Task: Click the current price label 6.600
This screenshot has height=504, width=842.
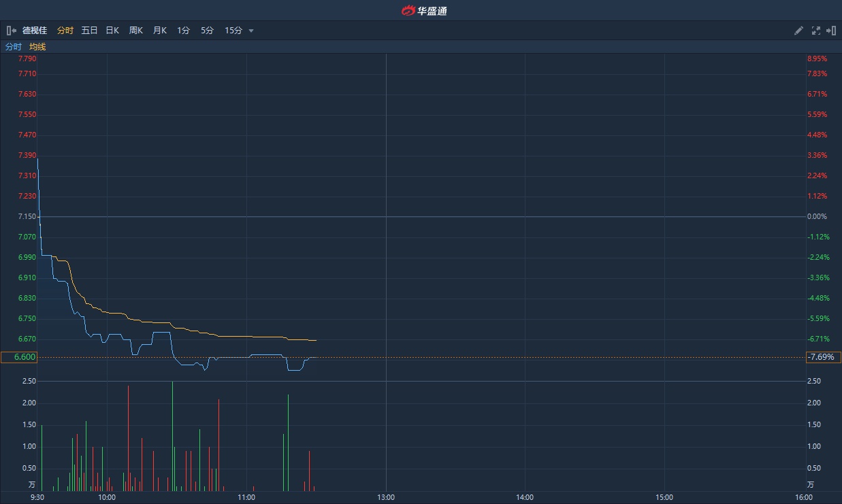Action: point(18,357)
